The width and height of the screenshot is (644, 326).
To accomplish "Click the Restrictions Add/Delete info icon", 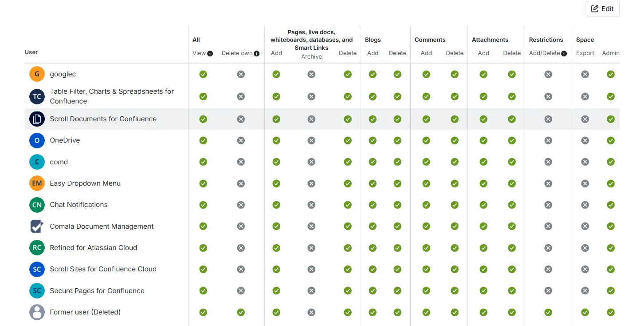I will tap(564, 53).
